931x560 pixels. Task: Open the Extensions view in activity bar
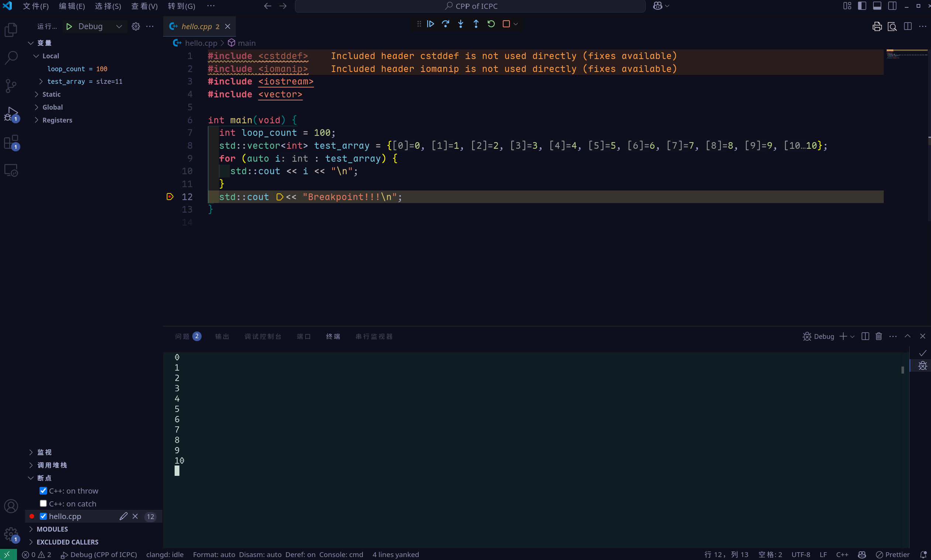[x=11, y=142]
